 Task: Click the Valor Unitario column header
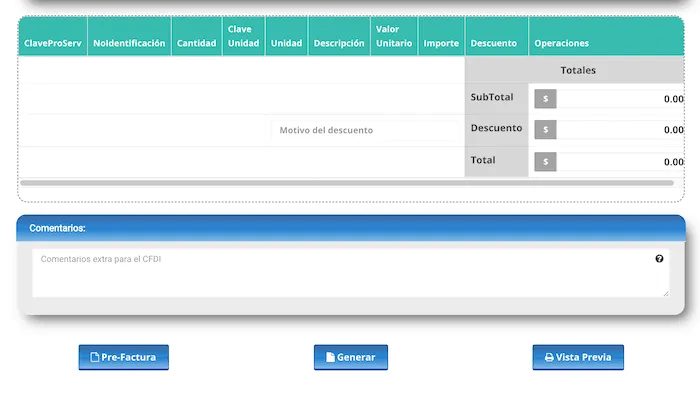[x=394, y=36]
